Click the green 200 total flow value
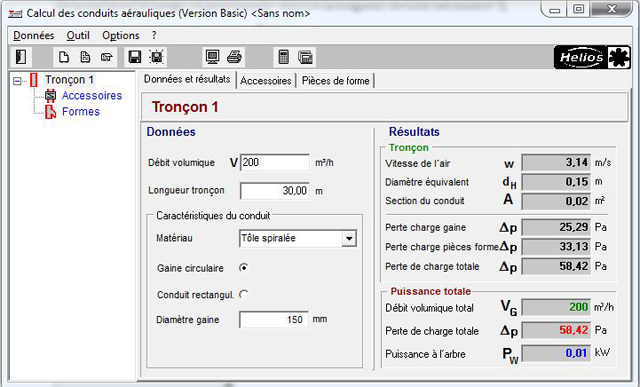This screenshot has height=387, width=640. [x=556, y=307]
